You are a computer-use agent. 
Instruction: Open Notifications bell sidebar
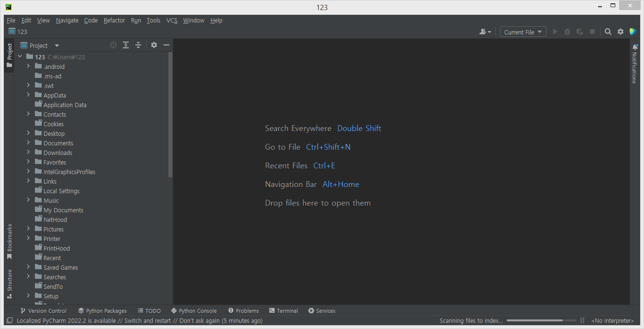point(635,64)
